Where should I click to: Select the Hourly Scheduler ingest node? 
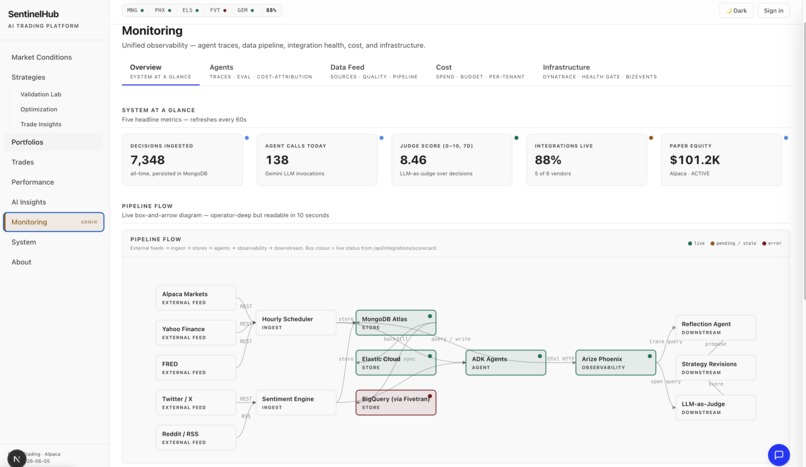[296, 323]
